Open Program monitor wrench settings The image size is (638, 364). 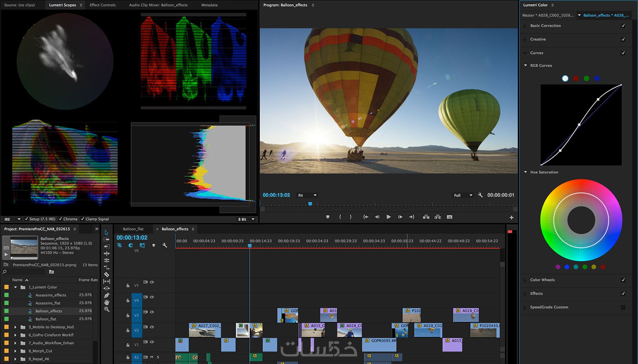click(480, 195)
